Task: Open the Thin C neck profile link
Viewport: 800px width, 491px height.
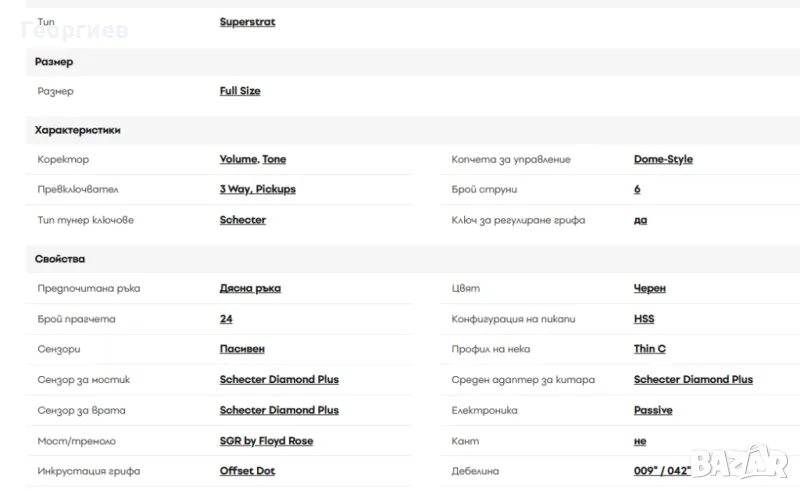Action: (650, 349)
